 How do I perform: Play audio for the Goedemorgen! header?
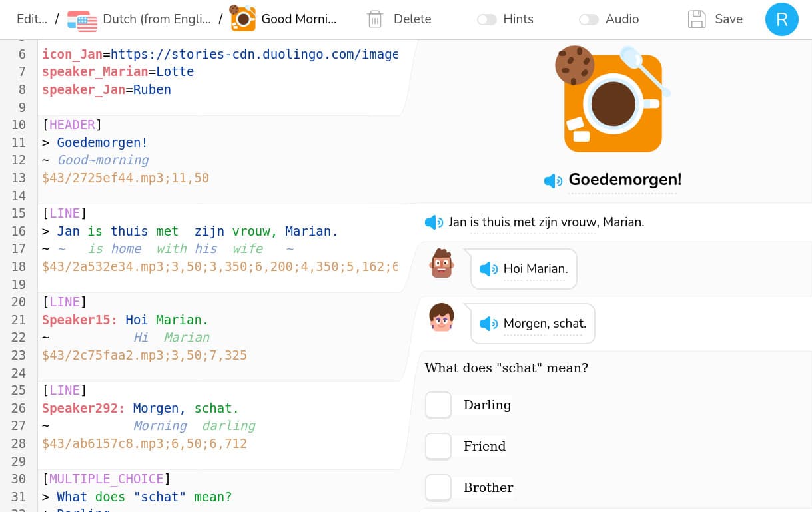pyautogui.click(x=553, y=180)
